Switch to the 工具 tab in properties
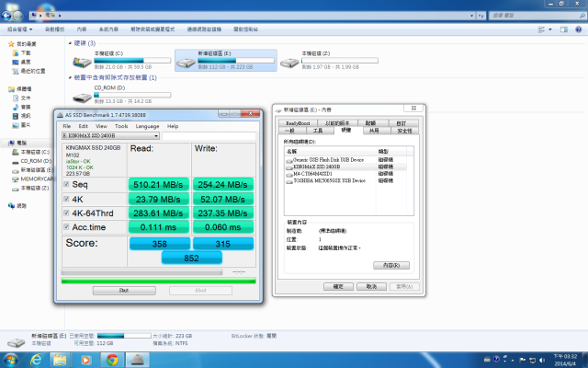 [x=318, y=131]
